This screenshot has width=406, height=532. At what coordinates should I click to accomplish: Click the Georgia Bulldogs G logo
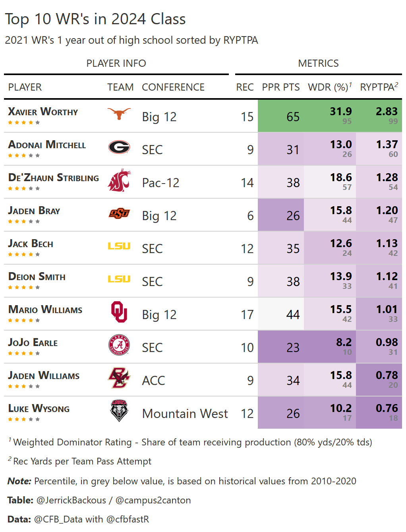(x=119, y=147)
